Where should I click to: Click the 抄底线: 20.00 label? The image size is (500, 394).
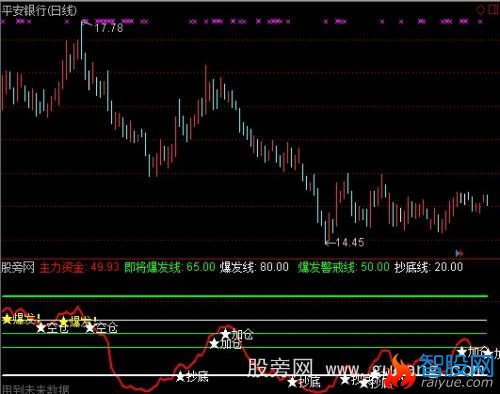pyautogui.click(x=429, y=267)
